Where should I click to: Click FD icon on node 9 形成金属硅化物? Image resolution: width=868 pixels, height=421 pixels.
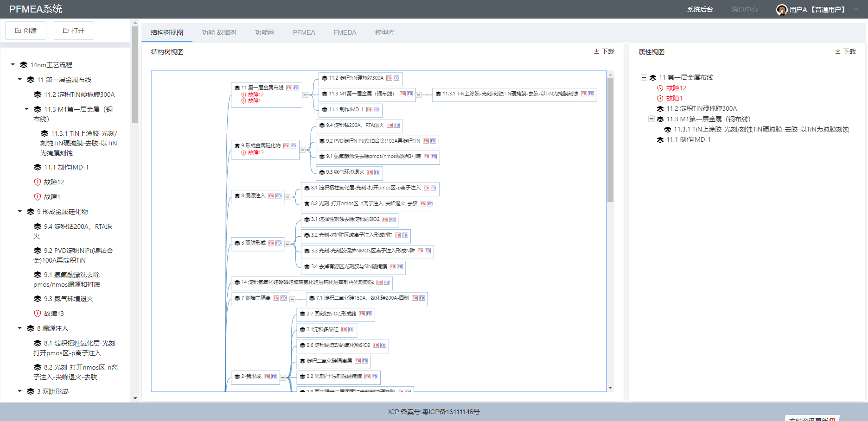click(294, 146)
